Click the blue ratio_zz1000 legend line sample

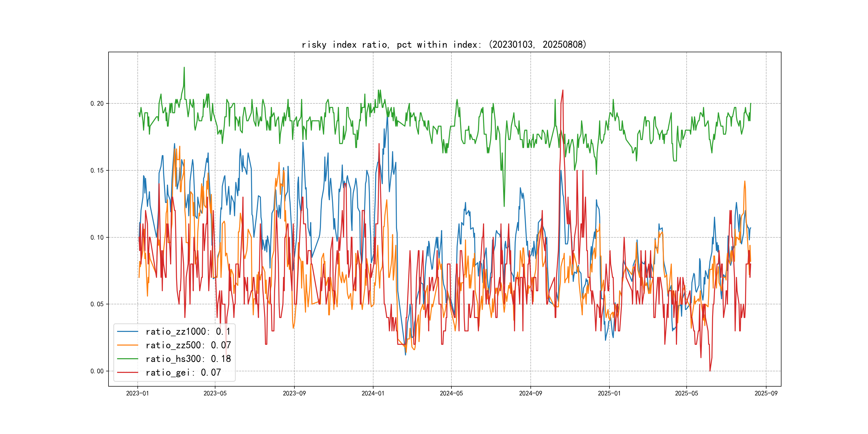click(127, 332)
